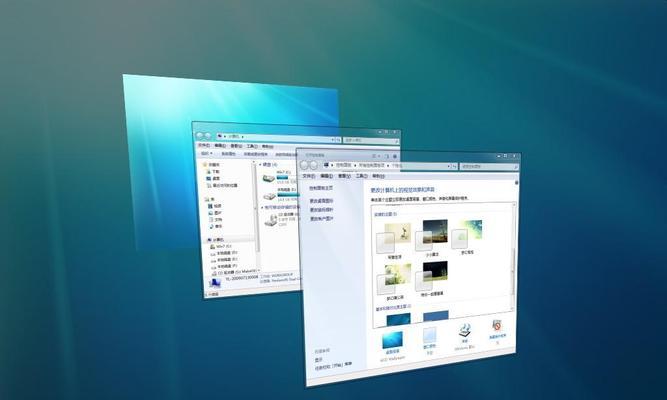Open Personalization help question-mark icon

[x=516, y=183]
